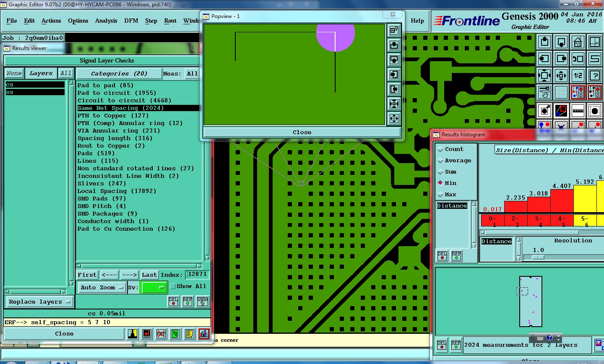Click the home view house icon

point(578,42)
